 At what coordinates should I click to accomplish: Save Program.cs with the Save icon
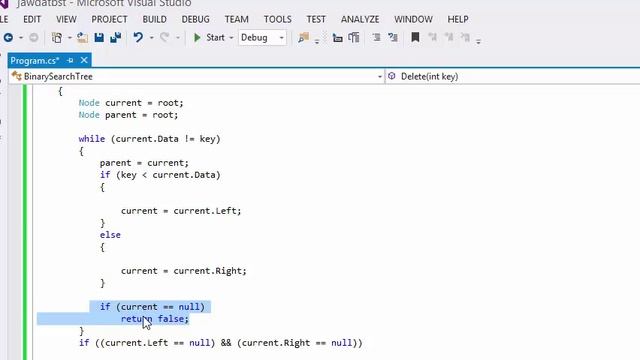click(x=99, y=38)
